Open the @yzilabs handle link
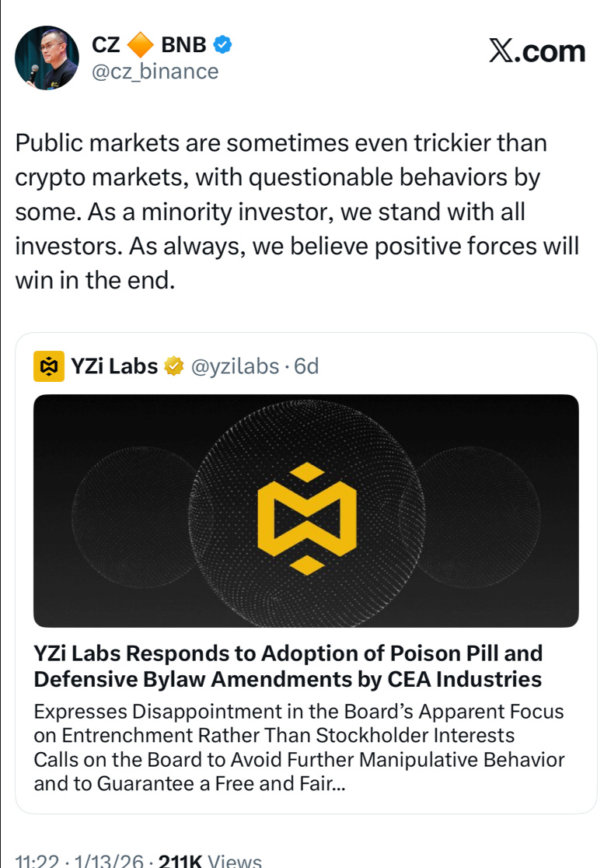Viewport: 611px width, 868px height. coord(235,366)
